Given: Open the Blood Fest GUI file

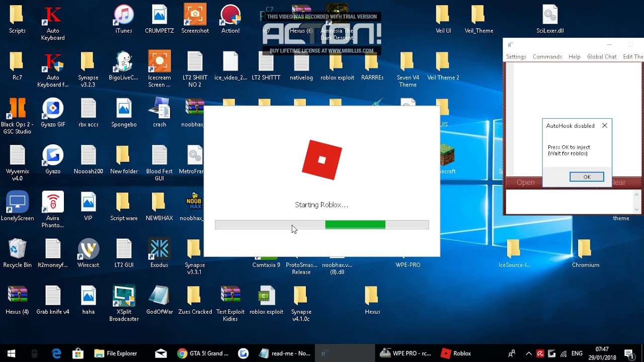Looking at the screenshot, I should tap(159, 163).
